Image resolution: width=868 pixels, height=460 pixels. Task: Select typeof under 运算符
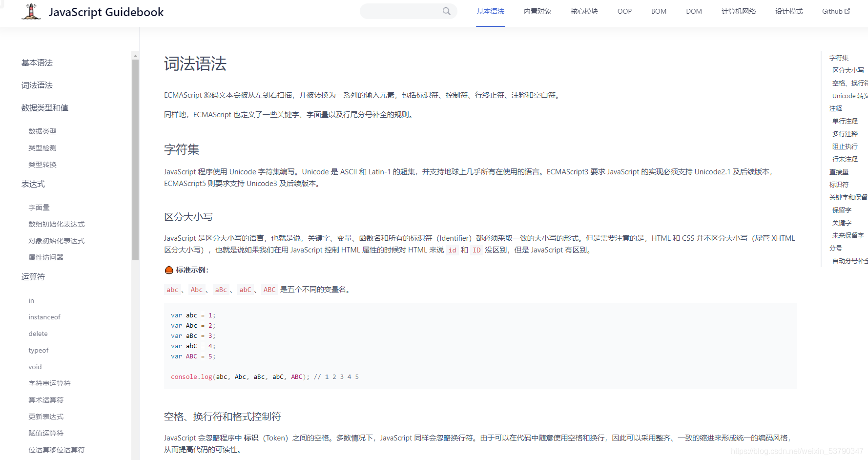(x=39, y=350)
